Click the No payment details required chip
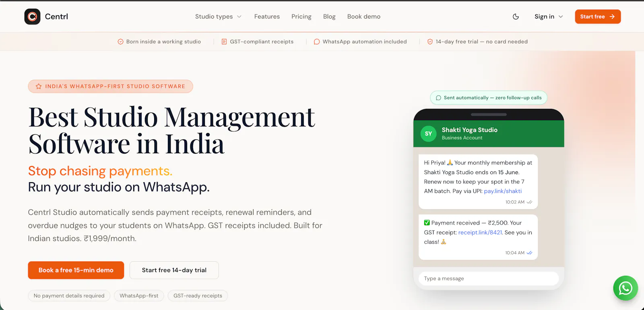The image size is (644, 310). [x=69, y=295]
